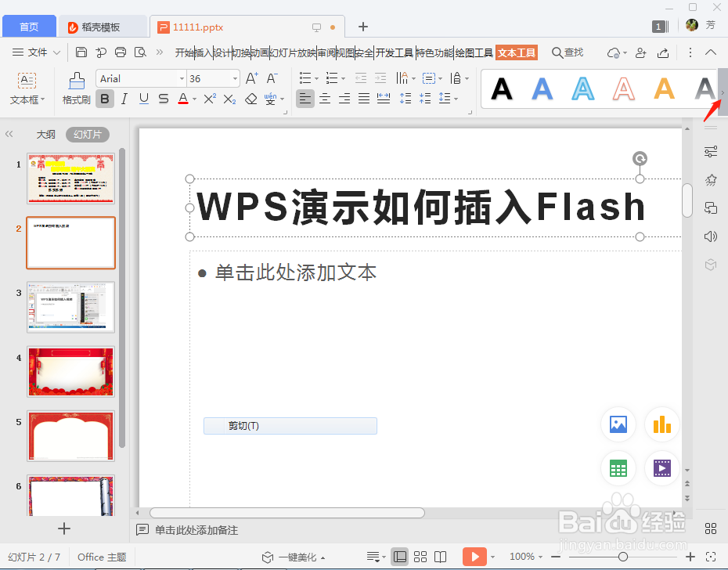Apply distributed alignment
Screen dimensions: 728x570
pos(384,99)
